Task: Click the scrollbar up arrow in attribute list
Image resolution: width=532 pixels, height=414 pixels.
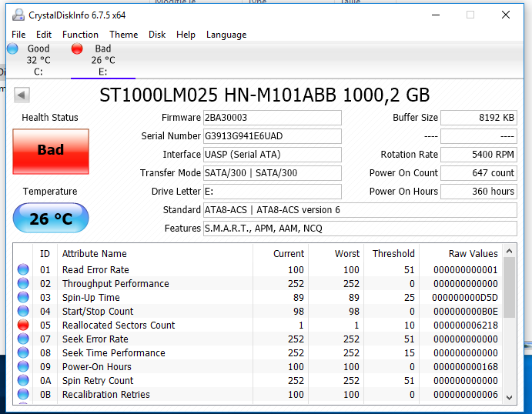Action: coord(509,252)
